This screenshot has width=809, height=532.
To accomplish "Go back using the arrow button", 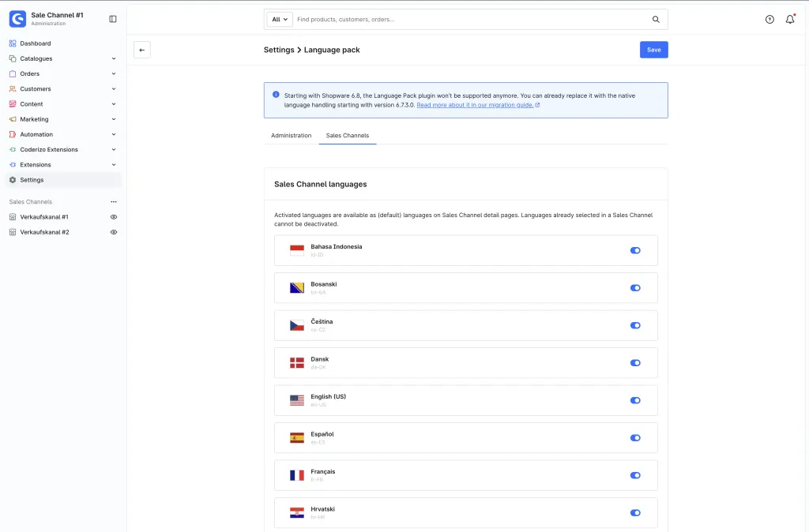I will pyautogui.click(x=142, y=50).
